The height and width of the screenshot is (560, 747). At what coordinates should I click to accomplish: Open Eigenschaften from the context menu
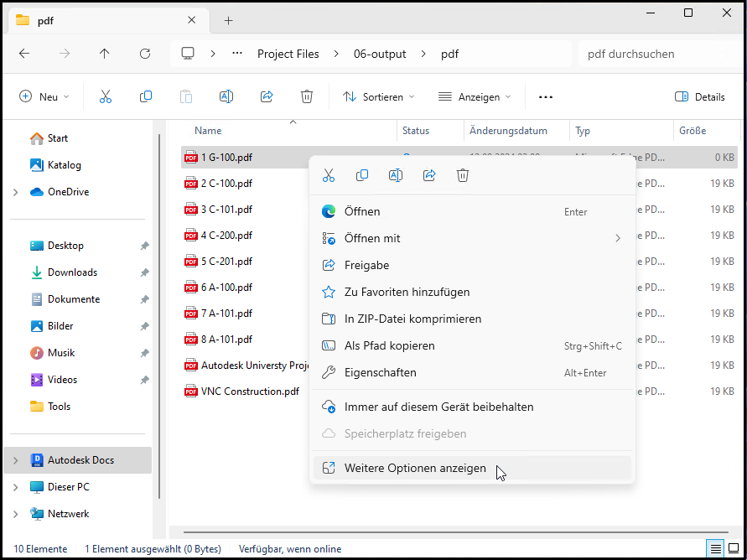point(472,372)
